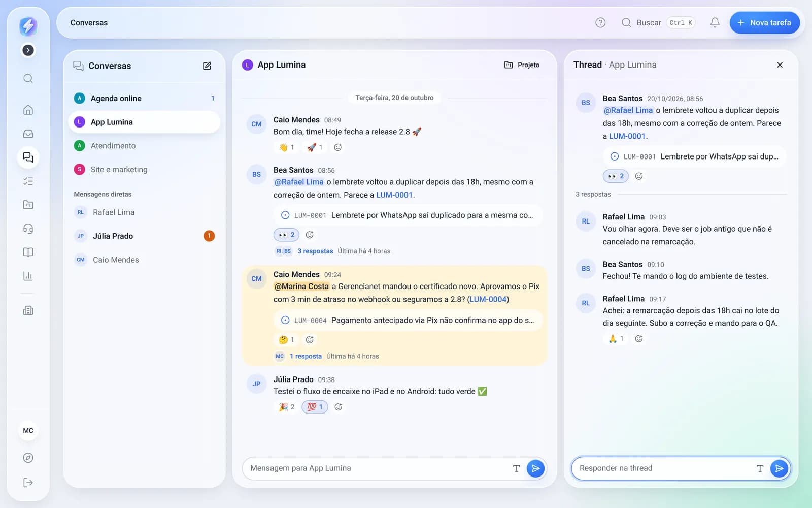Open the LUM-0001 task card in channel

point(408,215)
